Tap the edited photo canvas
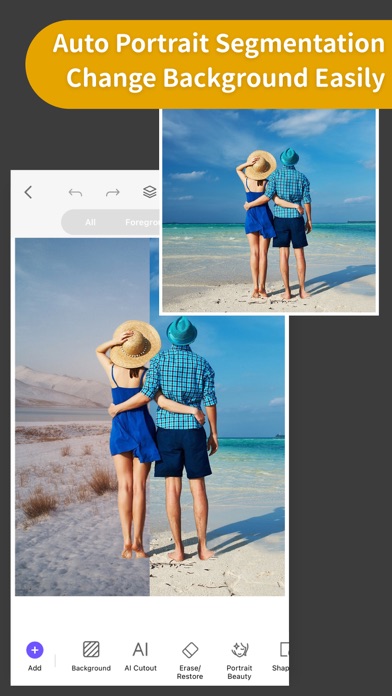The height and width of the screenshot is (696, 392). point(150,416)
